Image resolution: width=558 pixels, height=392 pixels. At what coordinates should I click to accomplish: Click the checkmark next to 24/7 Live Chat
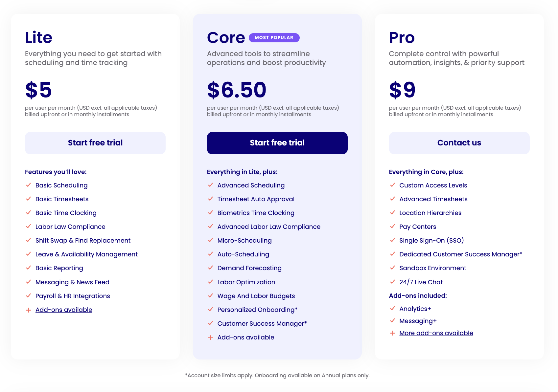[392, 282]
